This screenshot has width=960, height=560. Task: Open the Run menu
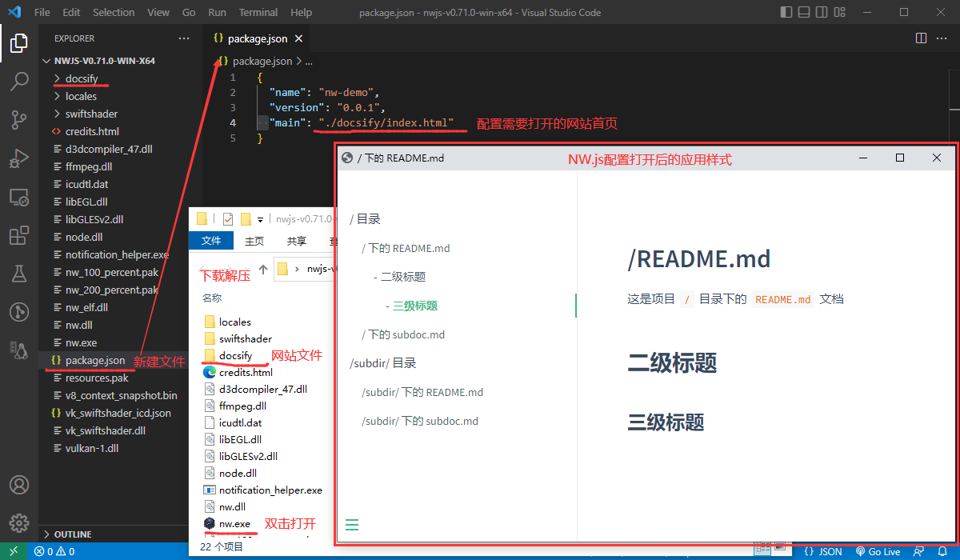(x=217, y=13)
